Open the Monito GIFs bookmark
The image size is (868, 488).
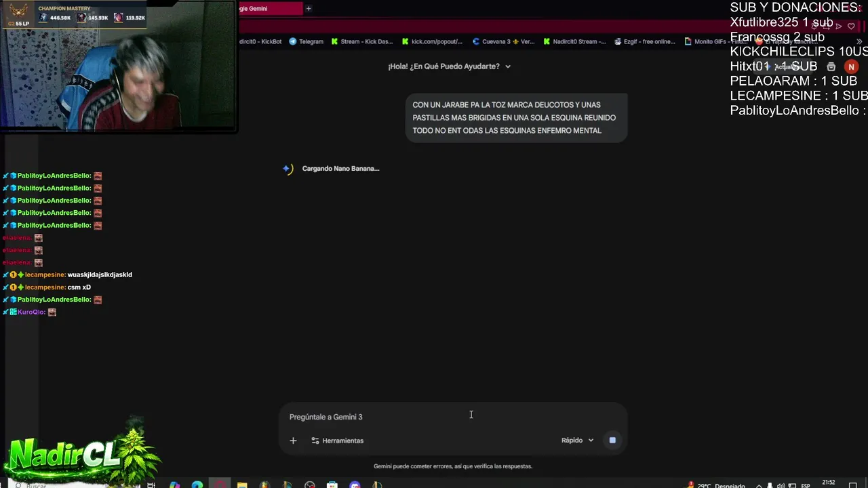click(715, 41)
